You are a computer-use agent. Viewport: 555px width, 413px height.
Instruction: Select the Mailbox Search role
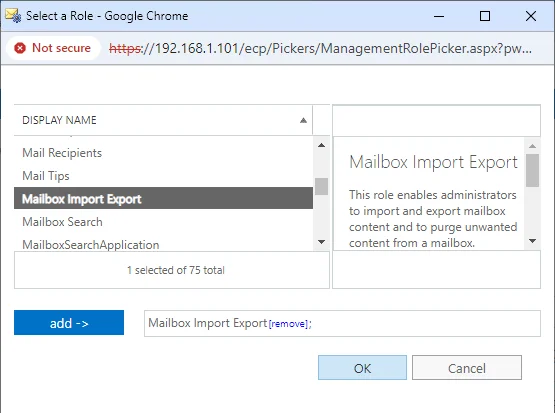pos(163,222)
